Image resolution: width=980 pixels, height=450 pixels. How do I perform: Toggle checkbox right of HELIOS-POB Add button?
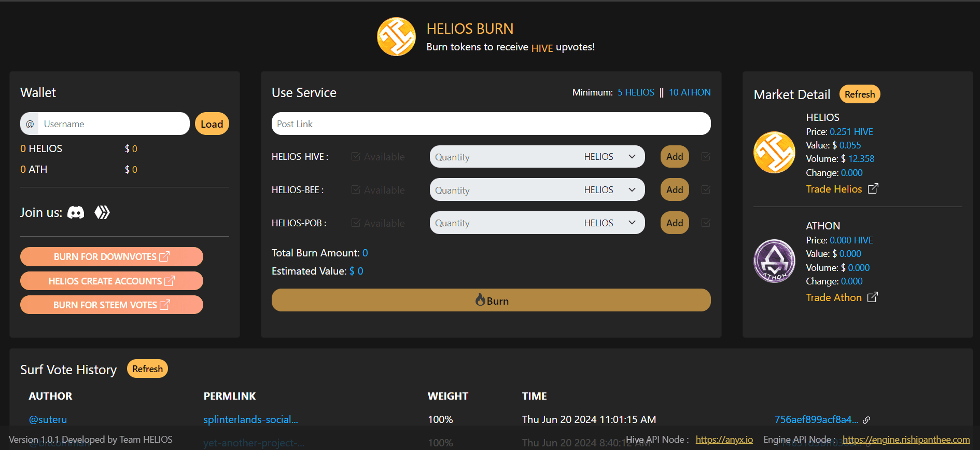[x=706, y=223]
